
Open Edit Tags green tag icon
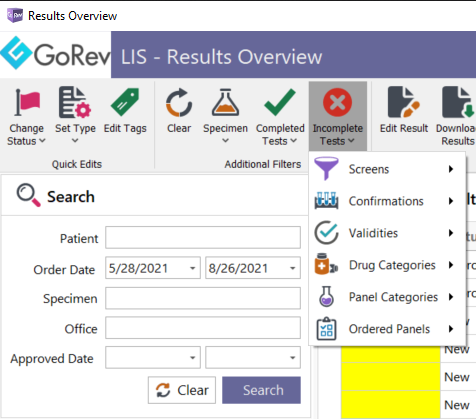125,102
